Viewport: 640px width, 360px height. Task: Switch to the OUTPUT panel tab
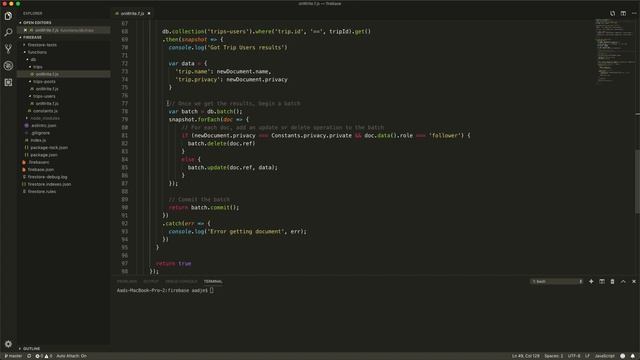point(151,281)
